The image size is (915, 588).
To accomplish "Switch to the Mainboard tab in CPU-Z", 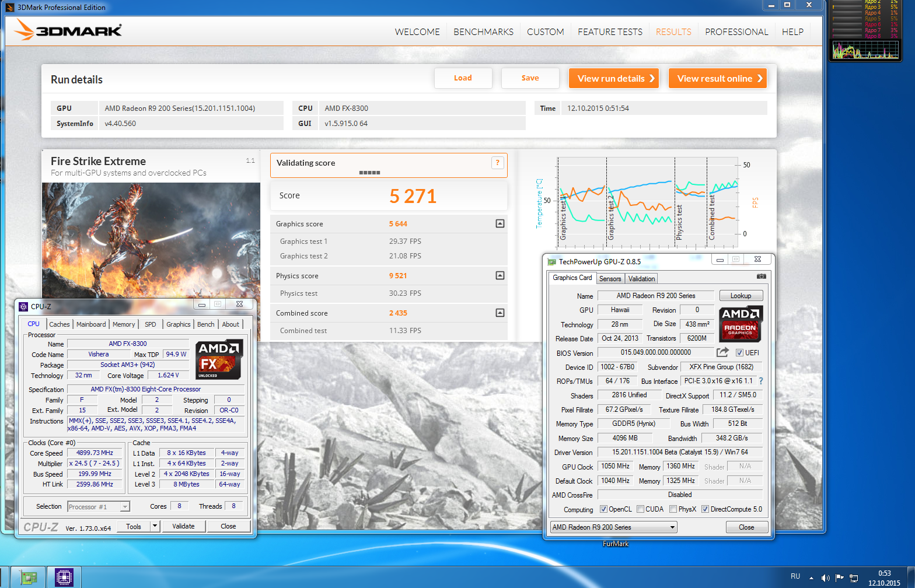I will tap(91, 324).
